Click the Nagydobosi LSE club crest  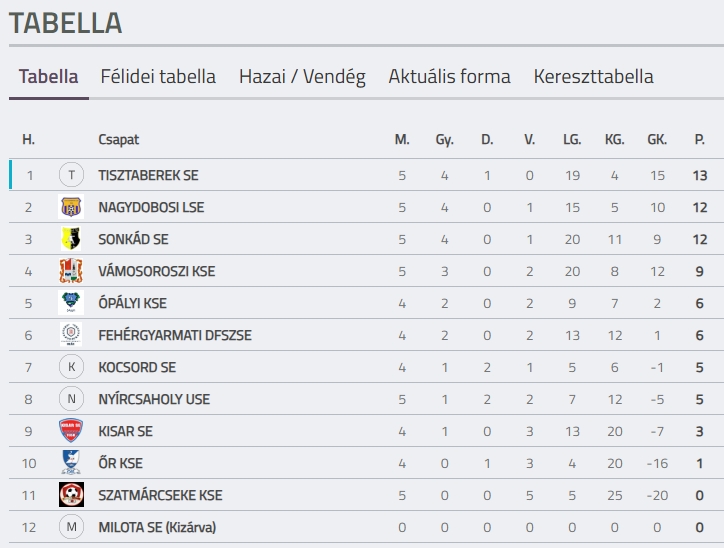click(x=71, y=207)
